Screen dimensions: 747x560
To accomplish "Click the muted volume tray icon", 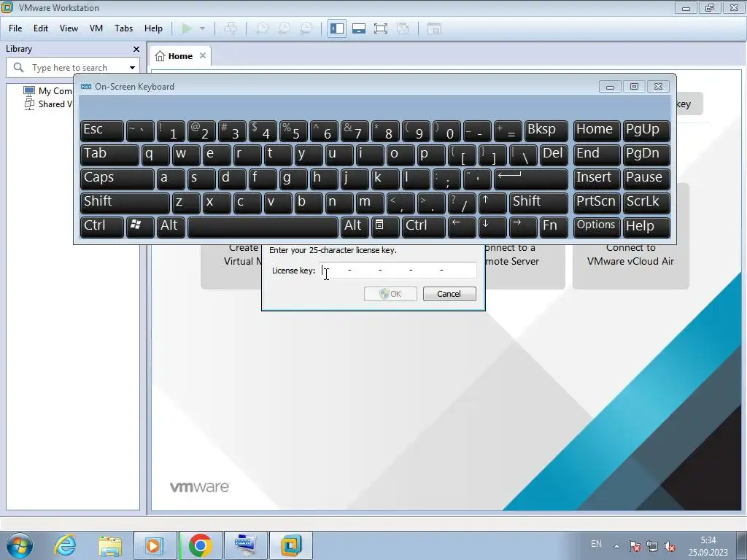I will pyautogui.click(x=670, y=546).
